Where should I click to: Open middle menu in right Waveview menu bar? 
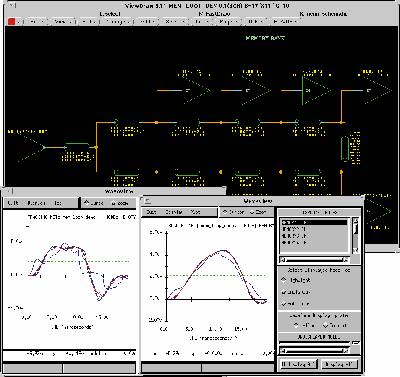(x=174, y=212)
